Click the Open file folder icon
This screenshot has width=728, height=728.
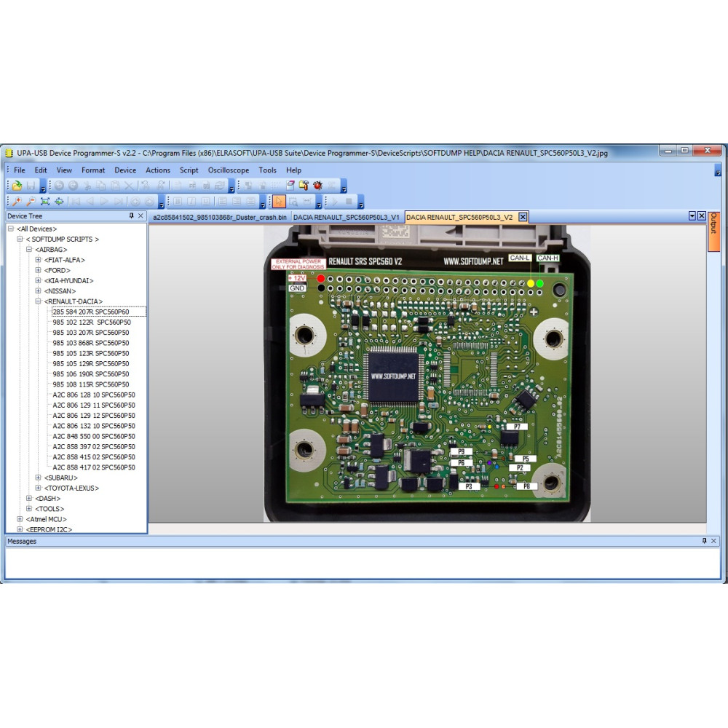[17, 186]
